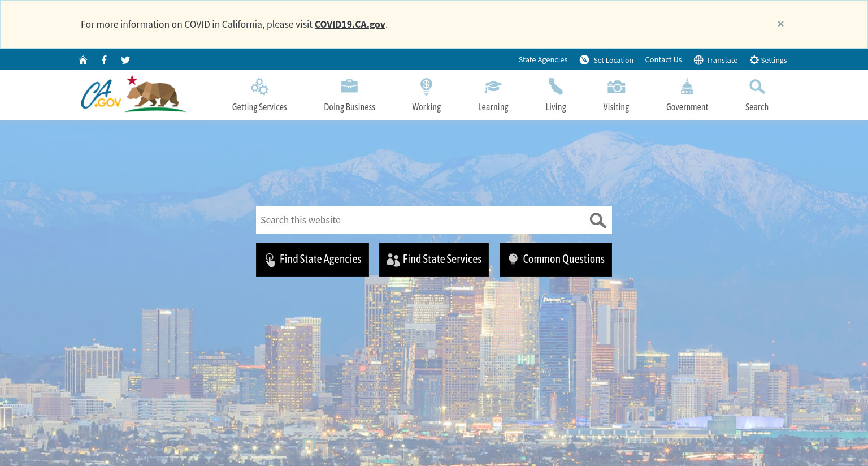
Task: Open the Twitter bird icon link
Action: pos(125,60)
